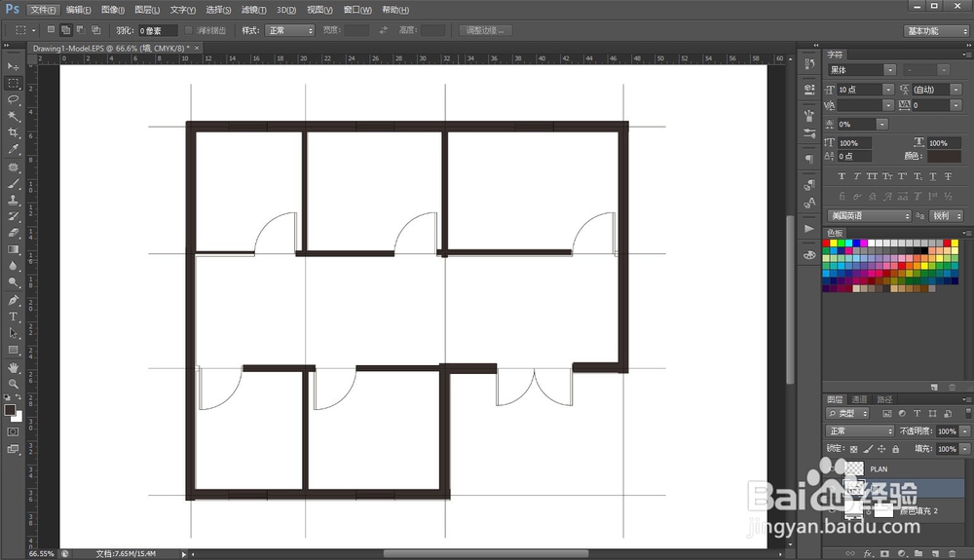Open the layer blend mode 正常 dropdown
This screenshot has height=560, width=974.
(x=860, y=430)
